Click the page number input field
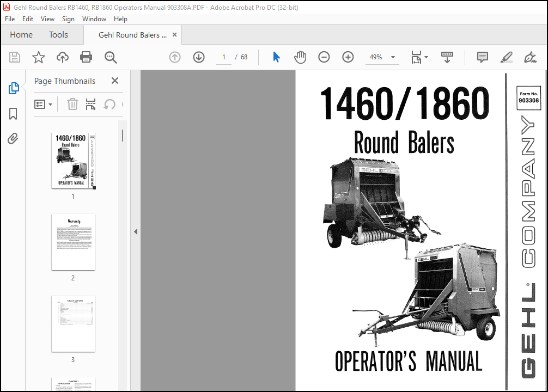Image resolution: width=548 pixels, height=392 pixels. [x=224, y=57]
